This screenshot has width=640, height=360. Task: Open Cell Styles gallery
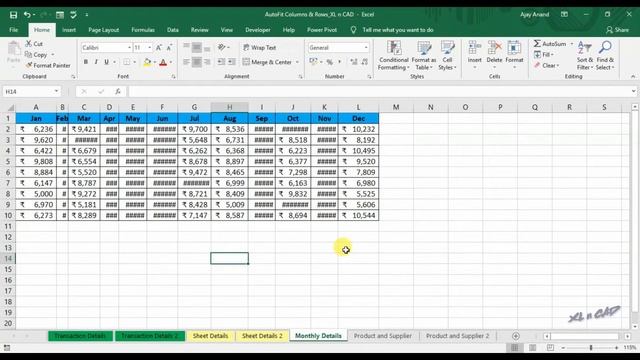coord(447,56)
